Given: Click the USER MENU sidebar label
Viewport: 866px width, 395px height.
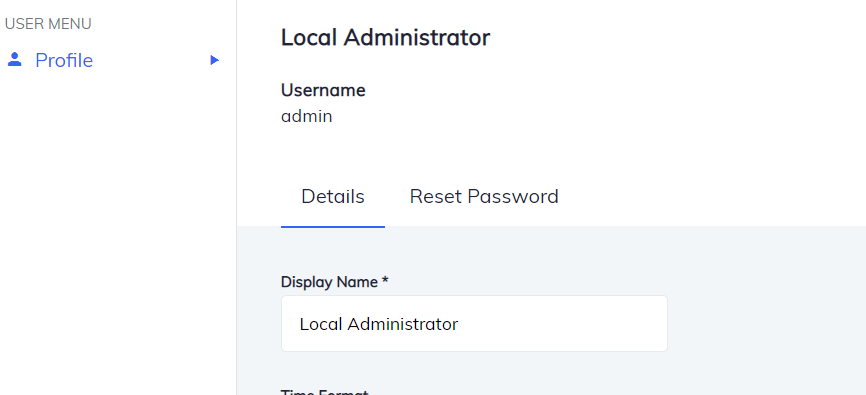Looking at the screenshot, I should [x=48, y=24].
